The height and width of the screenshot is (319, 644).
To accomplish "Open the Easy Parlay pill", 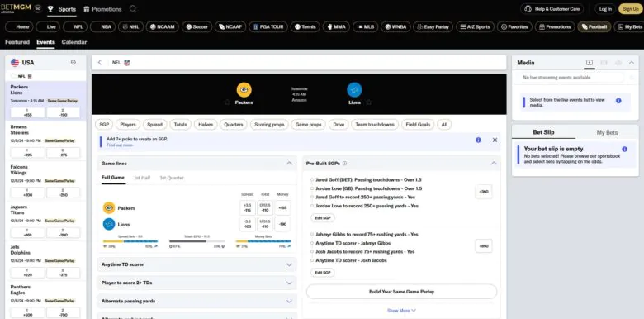I will (433, 26).
